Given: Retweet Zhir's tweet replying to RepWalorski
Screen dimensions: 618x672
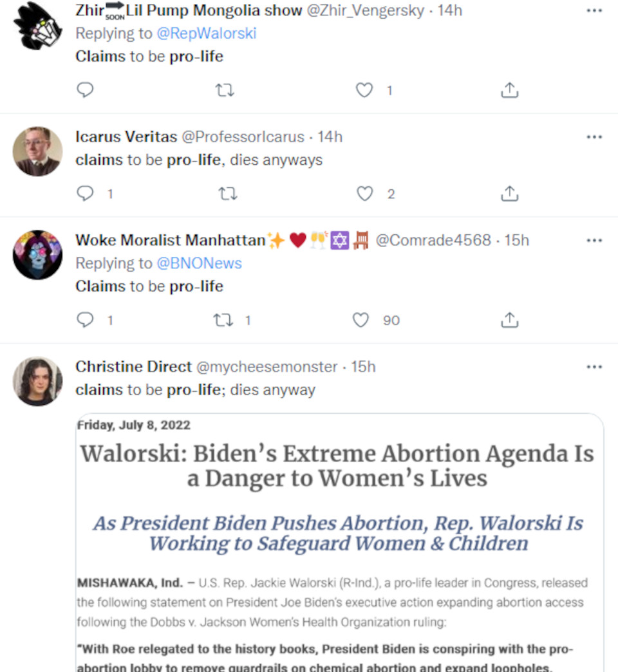Looking at the screenshot, I should pos(225,90).
